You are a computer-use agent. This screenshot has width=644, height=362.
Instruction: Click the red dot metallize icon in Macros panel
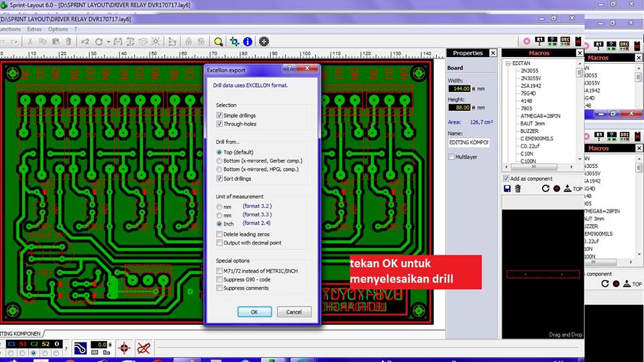[557, 189]
